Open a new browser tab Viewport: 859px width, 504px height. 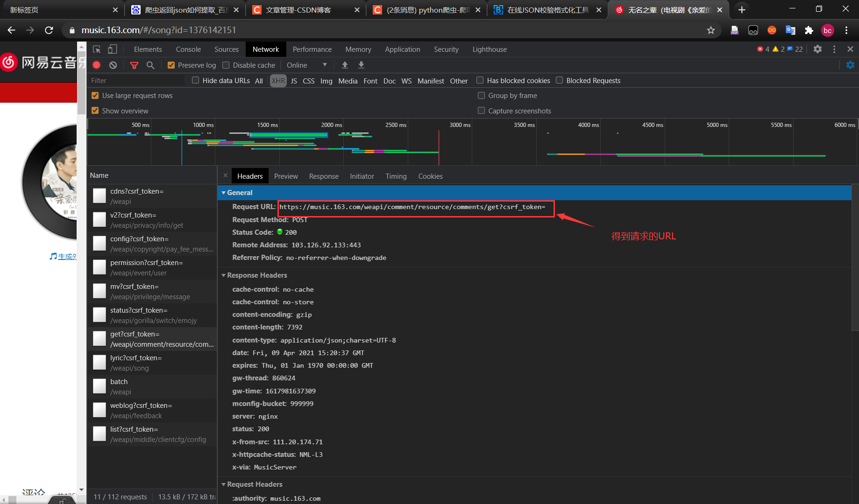click(742, 9)
